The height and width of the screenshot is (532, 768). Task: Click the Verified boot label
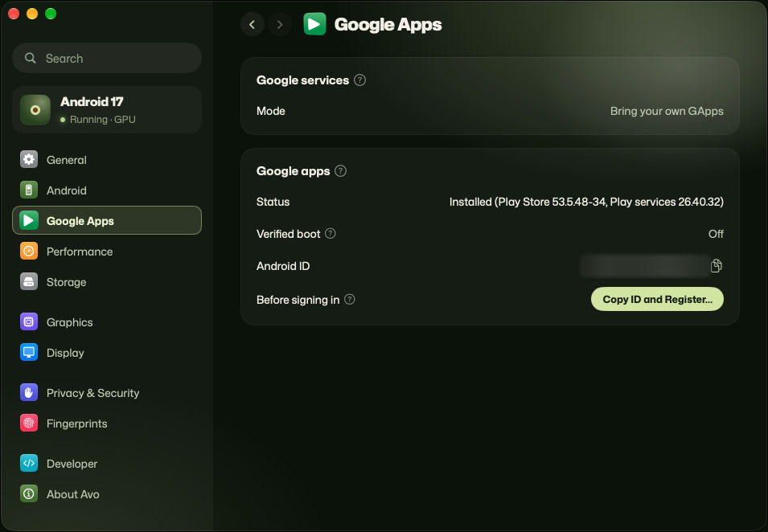click(288, 234)
